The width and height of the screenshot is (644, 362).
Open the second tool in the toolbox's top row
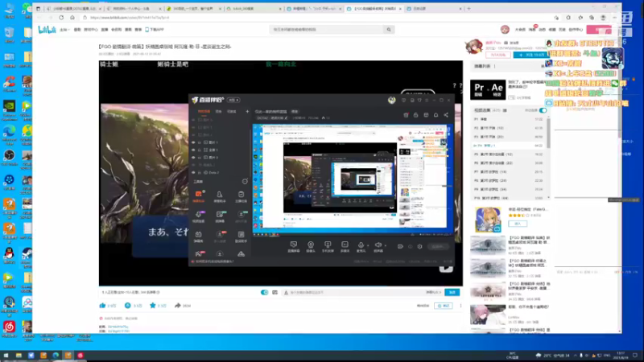click(219, 195)
